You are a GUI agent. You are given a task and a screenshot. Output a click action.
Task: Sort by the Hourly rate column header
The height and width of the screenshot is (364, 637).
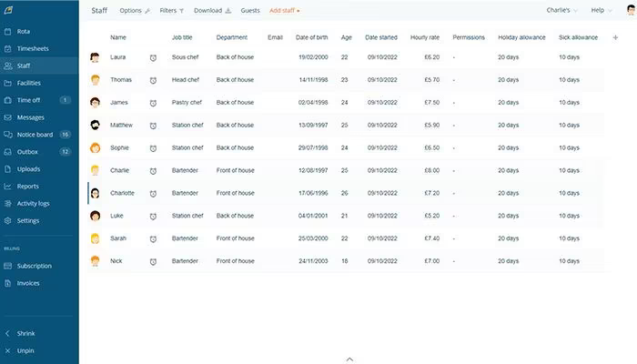point(425,37)
